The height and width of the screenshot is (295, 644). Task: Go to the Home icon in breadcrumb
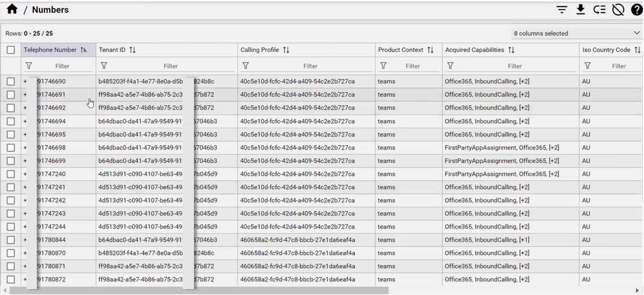pyautogui.click(x=12, y=9)
